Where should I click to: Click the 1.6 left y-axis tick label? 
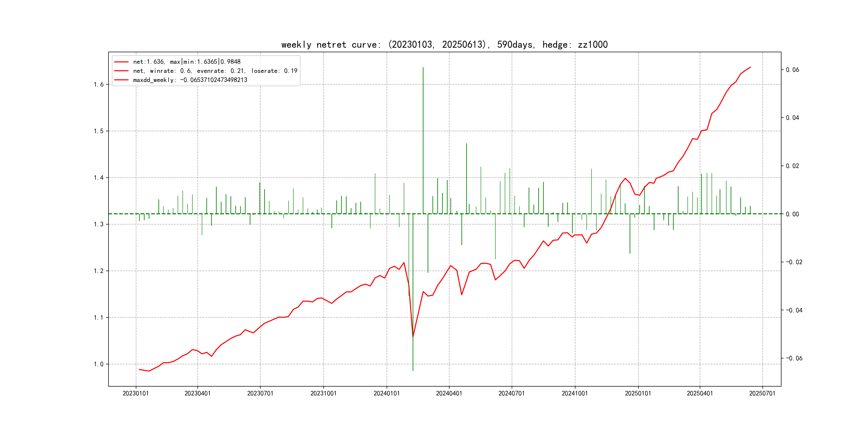tap(99, 85)
